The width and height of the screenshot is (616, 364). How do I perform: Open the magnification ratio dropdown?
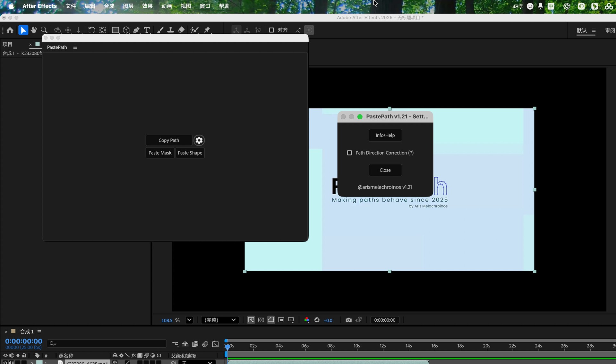click(x=189, y=320)
